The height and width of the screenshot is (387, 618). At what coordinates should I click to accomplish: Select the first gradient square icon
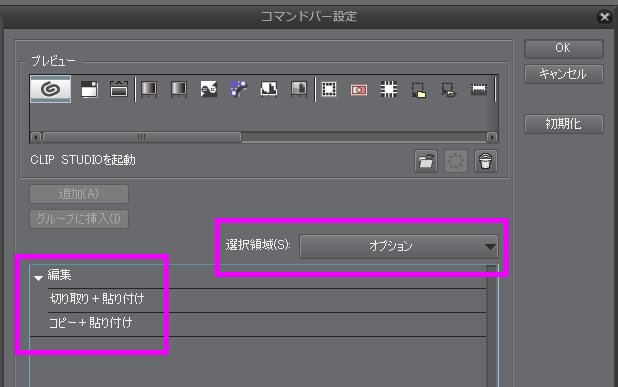click(149, 89)
